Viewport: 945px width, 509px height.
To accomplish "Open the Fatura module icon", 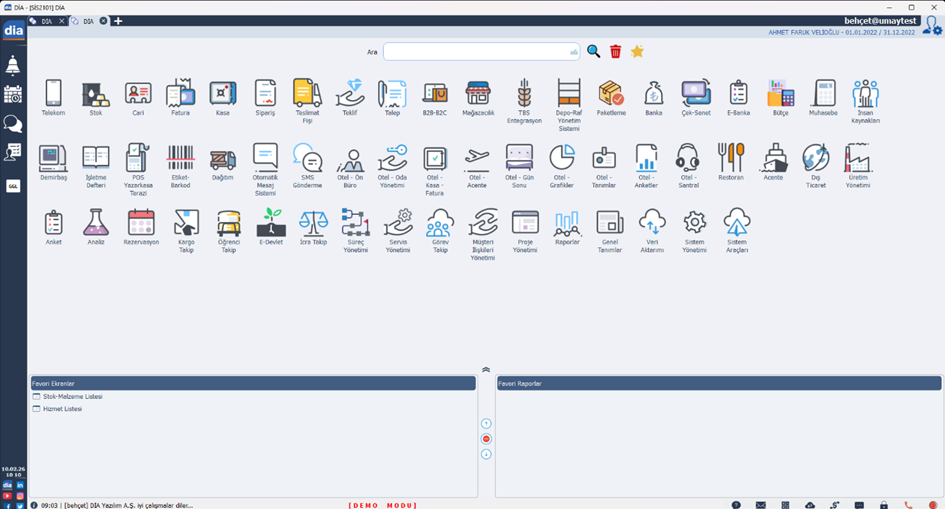I will point(180,95).
